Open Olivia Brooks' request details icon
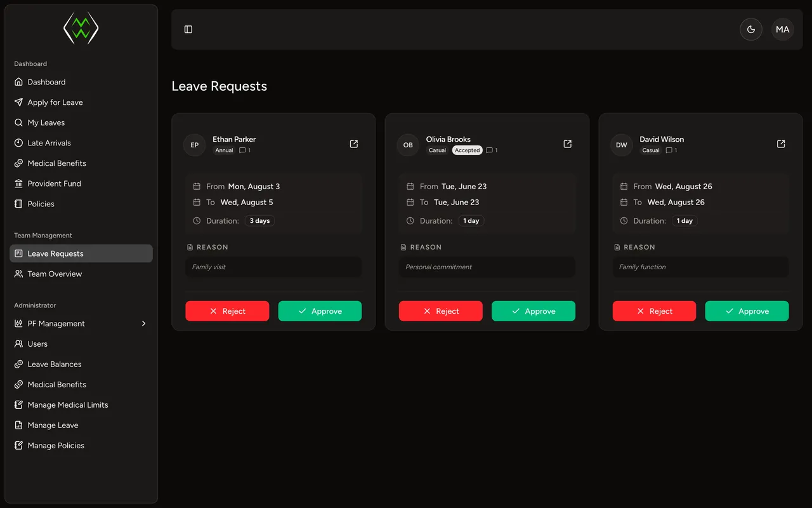Screen dimensions: 812x508 (568, 144)
